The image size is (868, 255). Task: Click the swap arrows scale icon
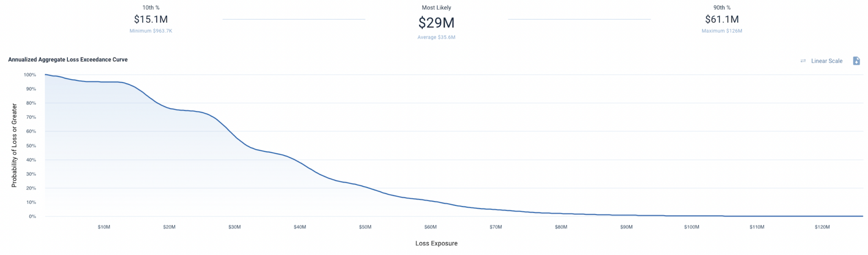[803, 61]
